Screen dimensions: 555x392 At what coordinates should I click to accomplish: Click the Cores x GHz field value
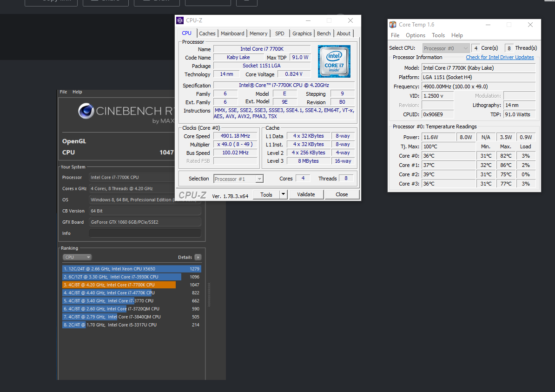coord(132,189)
